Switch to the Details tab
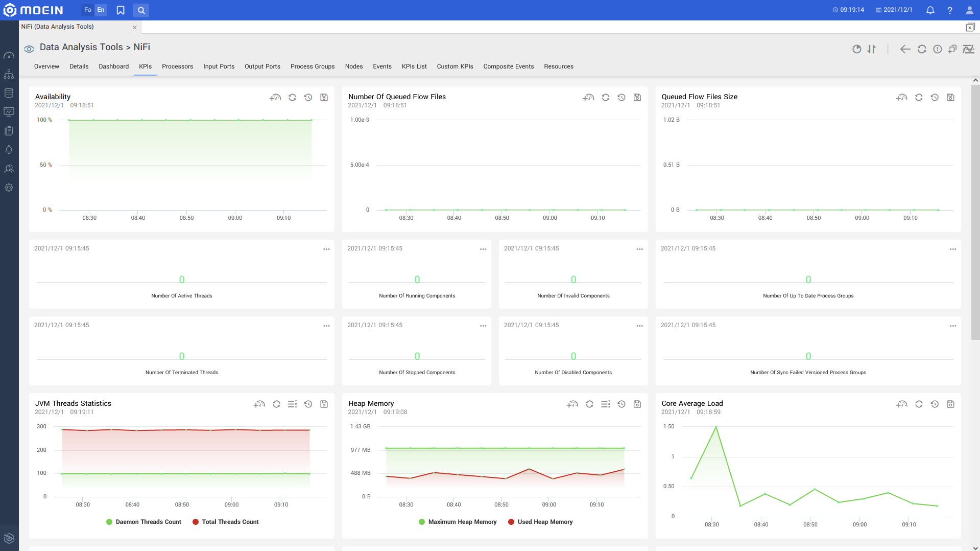Image resolution: width=980 pixels, height=551 pixels. click(79, 66)
